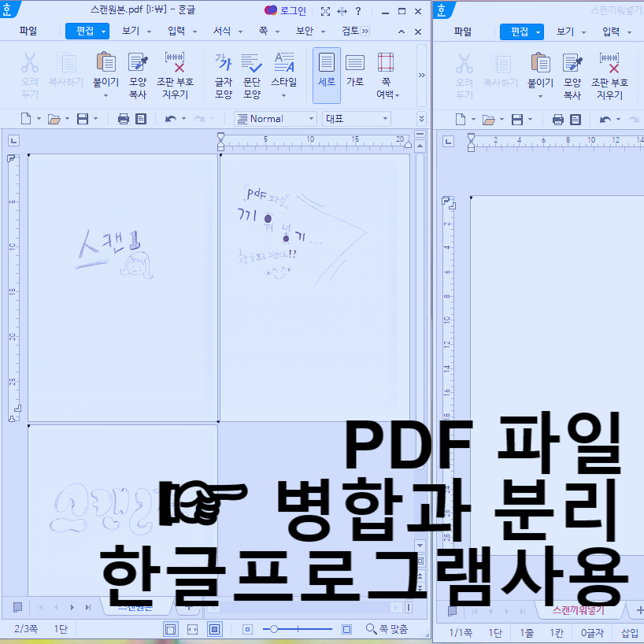Image resolution: width=644 pixels, height=644 pixels.
Task: Open undo history dropdown in left window
Action: (183, 119)
